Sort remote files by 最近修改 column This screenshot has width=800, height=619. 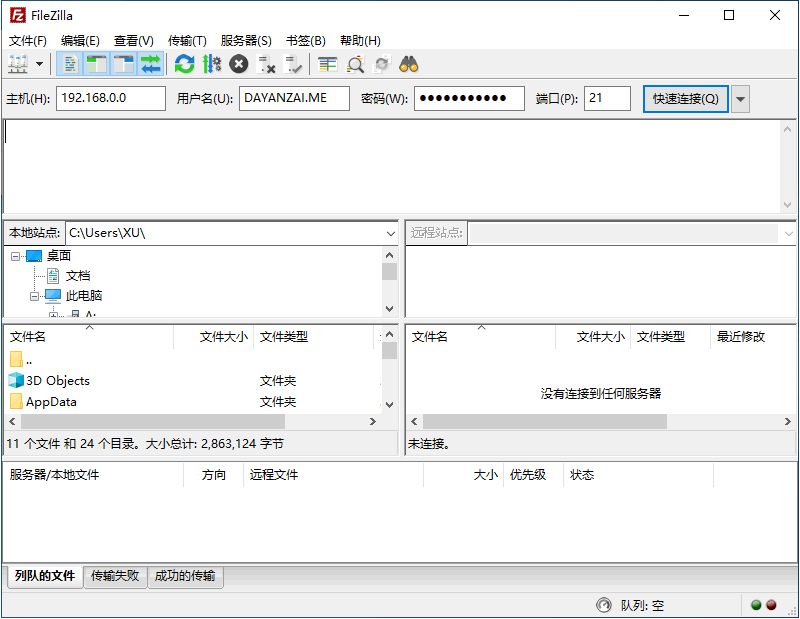tap(753, 337)
